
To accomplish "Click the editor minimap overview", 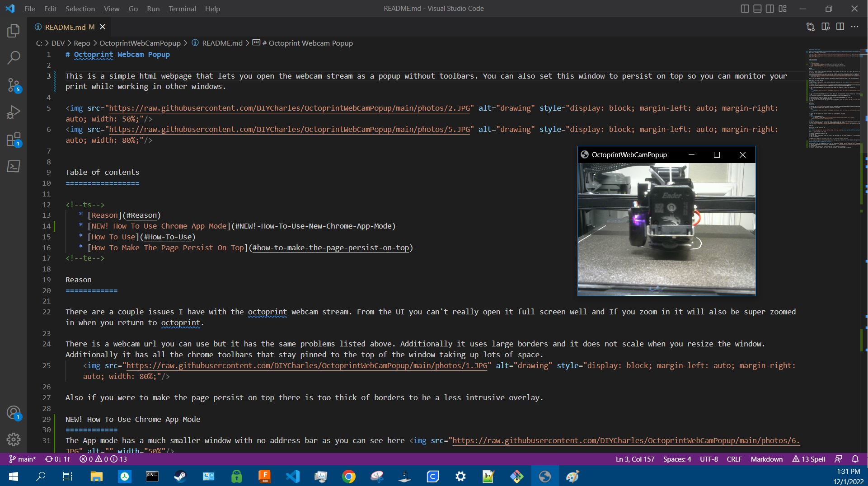I will pos(833,99).
